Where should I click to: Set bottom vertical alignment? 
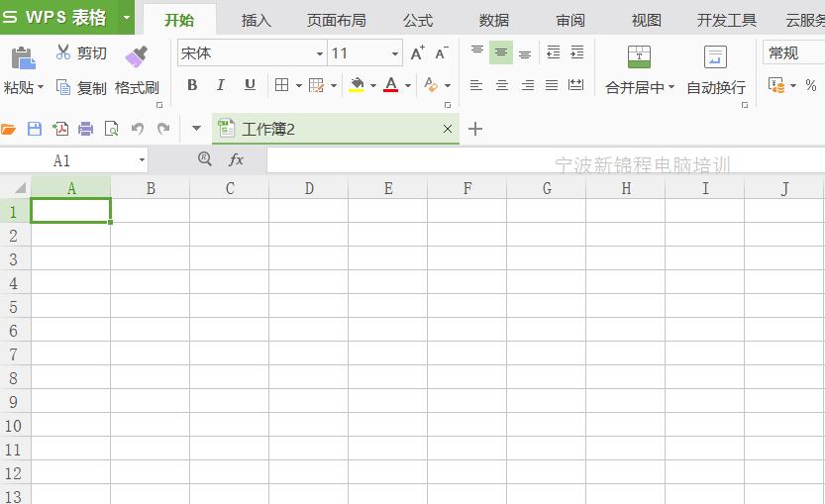(525, 52)
